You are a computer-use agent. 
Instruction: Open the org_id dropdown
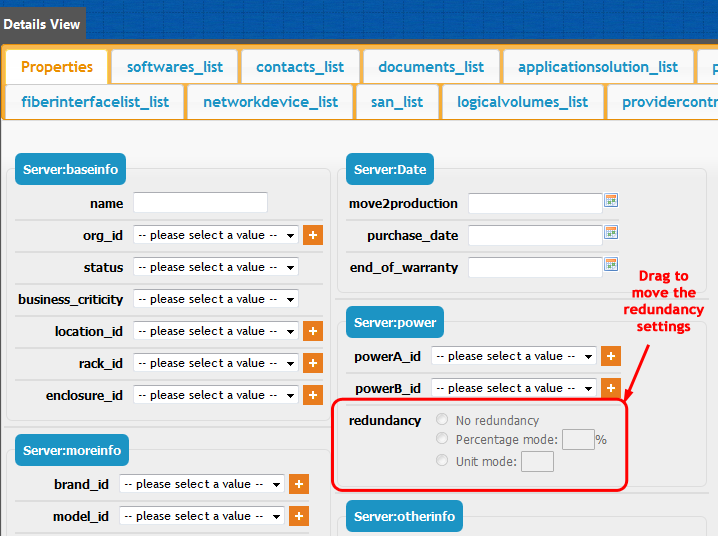[x=216, y=235]
